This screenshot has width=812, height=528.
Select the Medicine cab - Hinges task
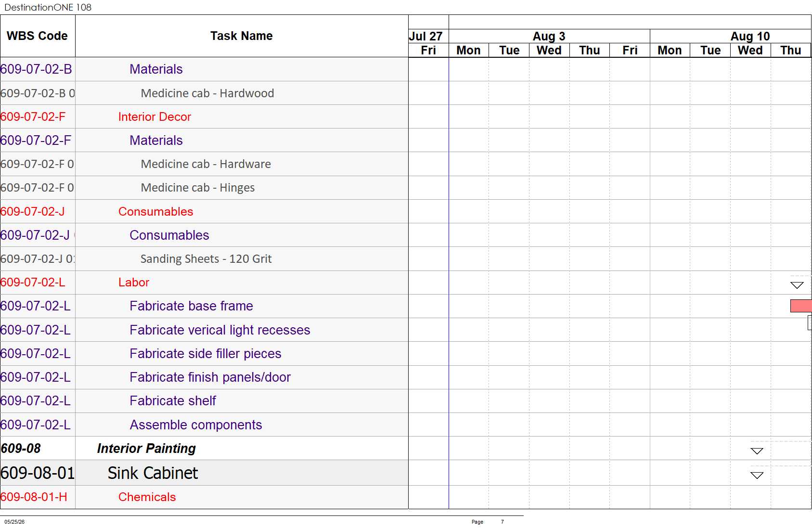[198, 188]
